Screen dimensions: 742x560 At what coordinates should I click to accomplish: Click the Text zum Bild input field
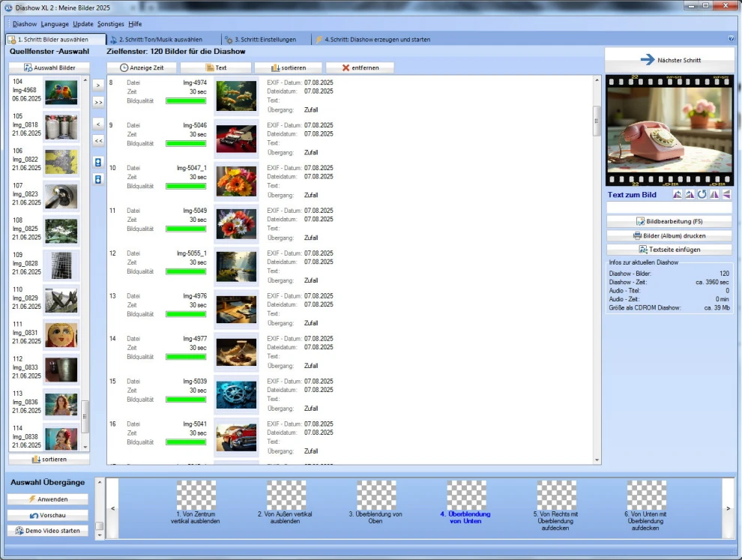(669, 208)
